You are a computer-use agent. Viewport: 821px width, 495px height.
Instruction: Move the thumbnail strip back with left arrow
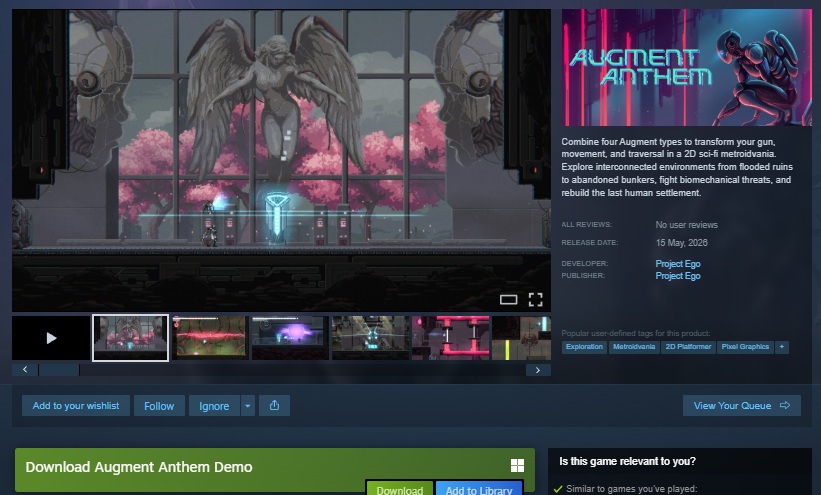tap(25, 370)
